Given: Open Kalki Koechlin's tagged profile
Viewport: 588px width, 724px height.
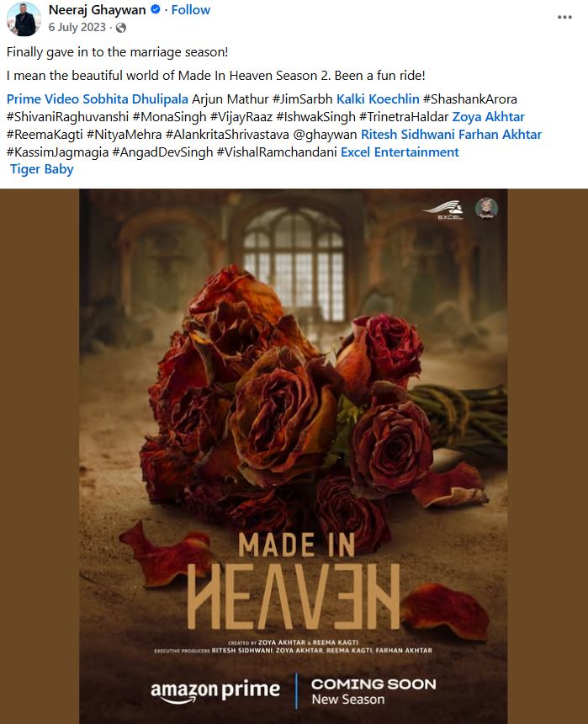Looking at the screenshot, I should tap(378, 98).
